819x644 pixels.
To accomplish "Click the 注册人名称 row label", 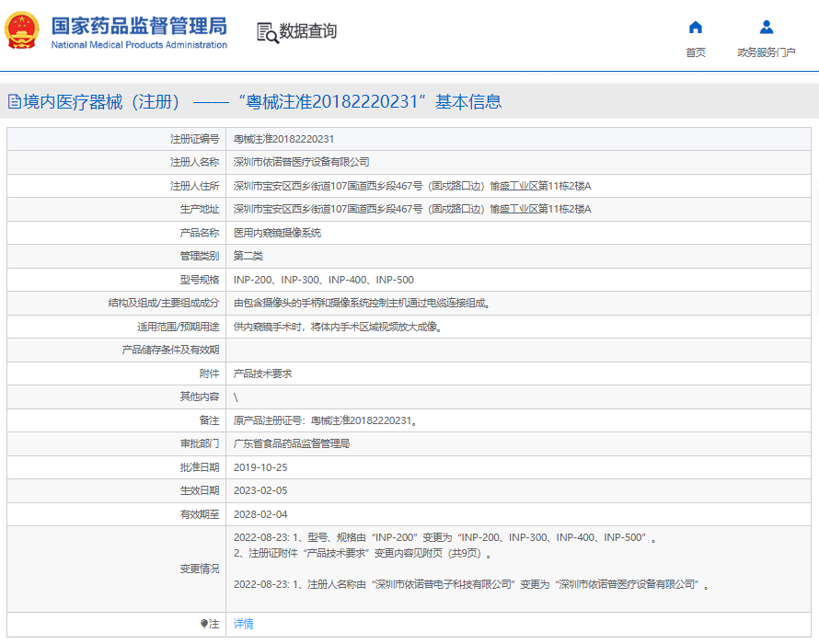I will (x=195, y=163).
